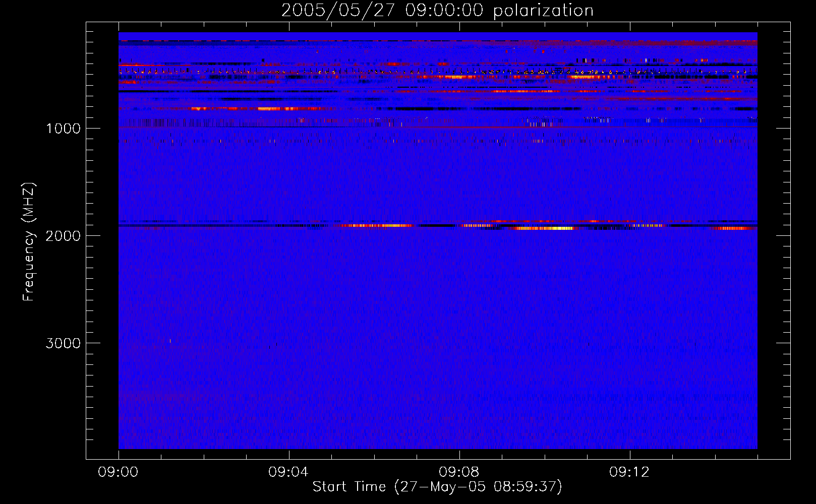Click the 09:12 time tick label
Screen dimensions: 816x504
pyautogui.click(x=629, y=472)
